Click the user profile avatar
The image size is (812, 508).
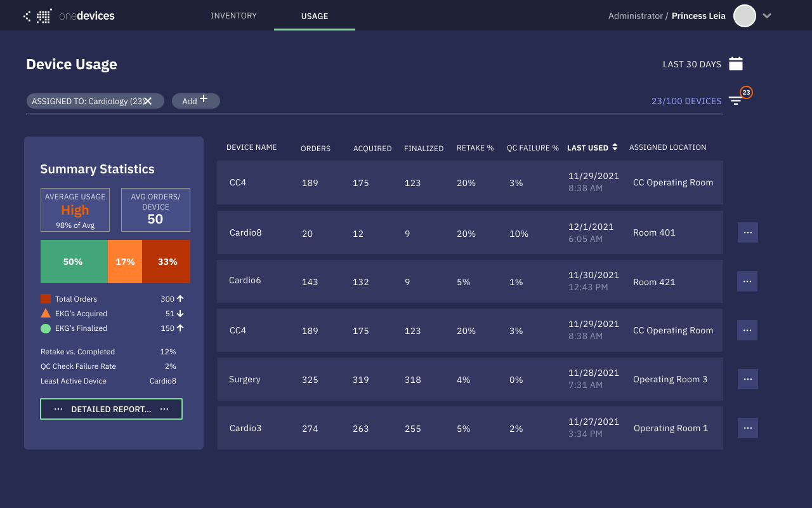tap(744, 16)
